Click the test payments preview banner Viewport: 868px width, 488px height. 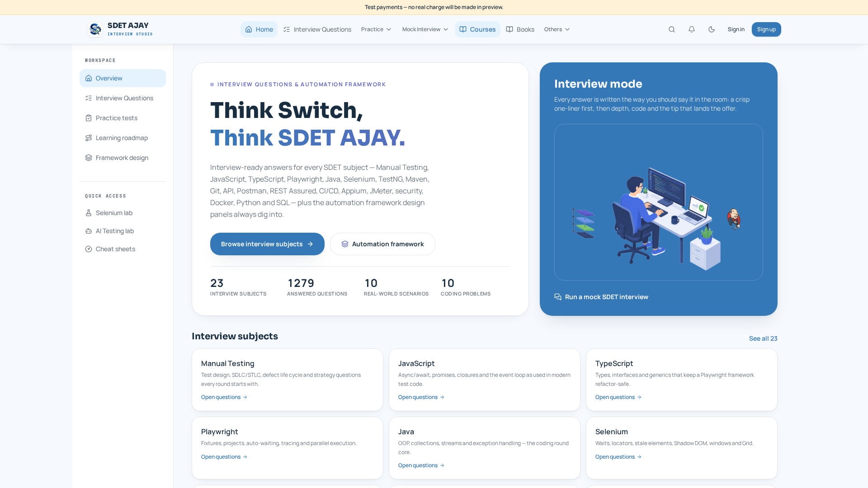pyautogui.click(x=434, y=7)
